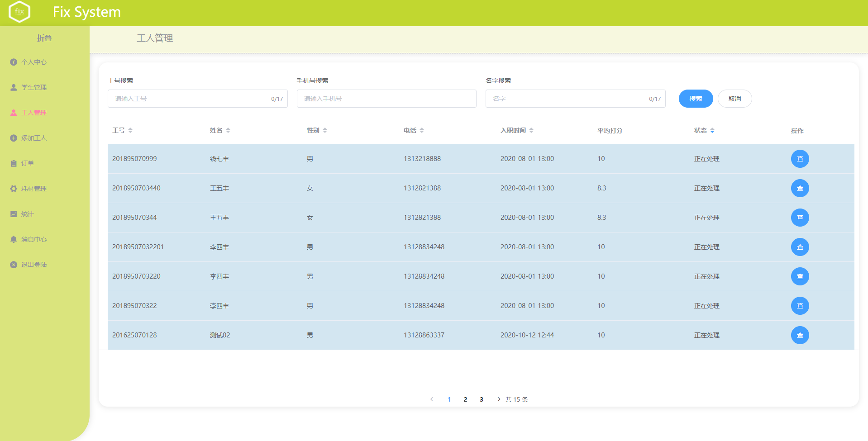
Task: Click 查 button for worker 201895070344
Action: (x=800, y=218)
